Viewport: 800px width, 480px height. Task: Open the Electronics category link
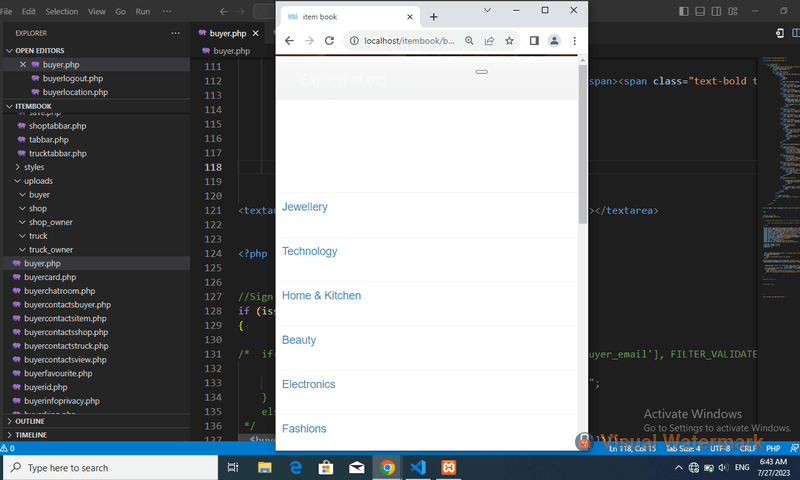309,384
